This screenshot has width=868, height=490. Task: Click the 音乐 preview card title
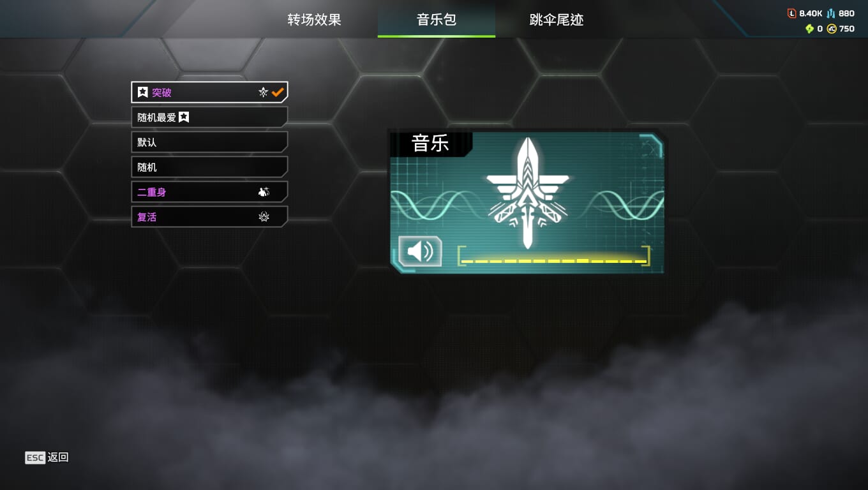pyautogui.click(x=431, y=144)
